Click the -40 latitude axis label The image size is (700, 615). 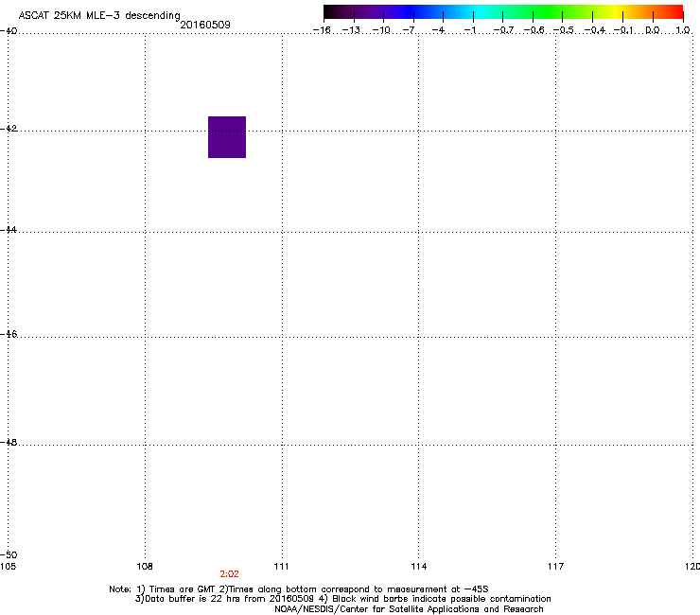coord(9,31)
